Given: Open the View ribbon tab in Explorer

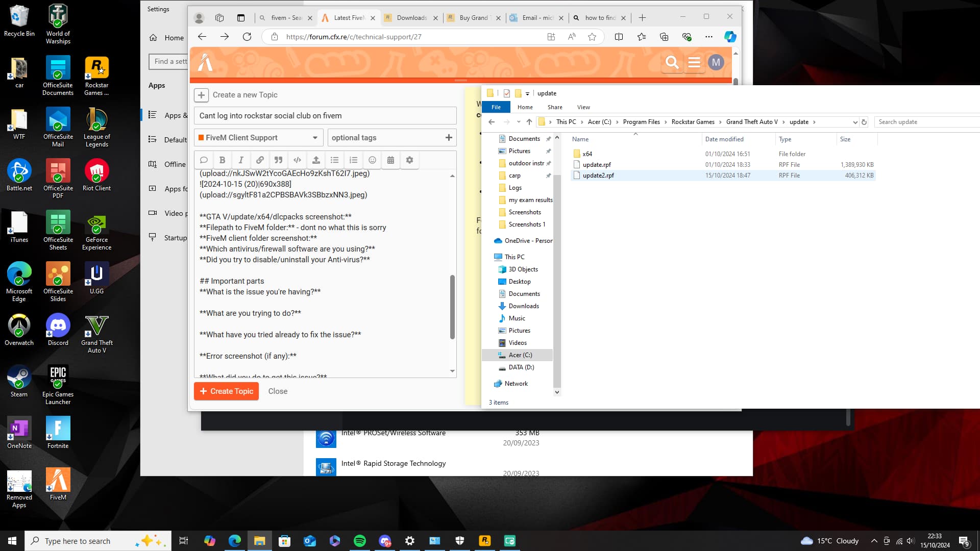Looking at the screenshot, I should [x=583, y=107].
